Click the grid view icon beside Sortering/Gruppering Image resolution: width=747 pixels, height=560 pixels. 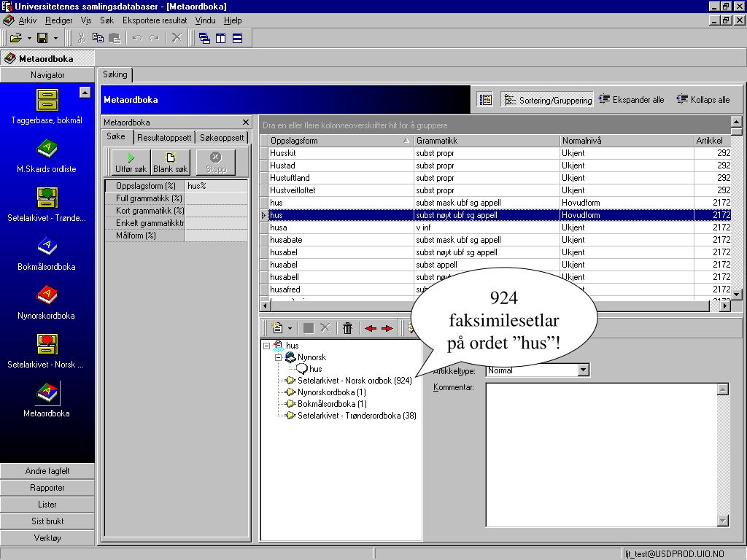485,99
